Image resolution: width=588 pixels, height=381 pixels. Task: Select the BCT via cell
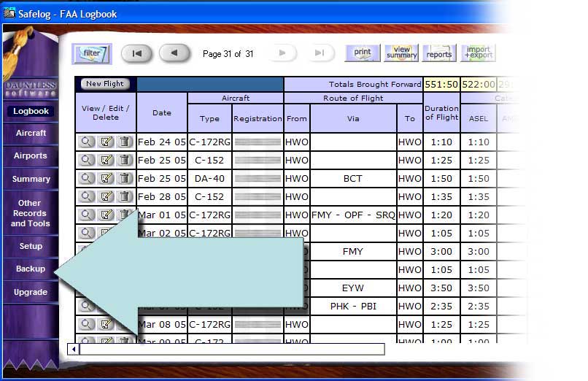click(353, 179)
